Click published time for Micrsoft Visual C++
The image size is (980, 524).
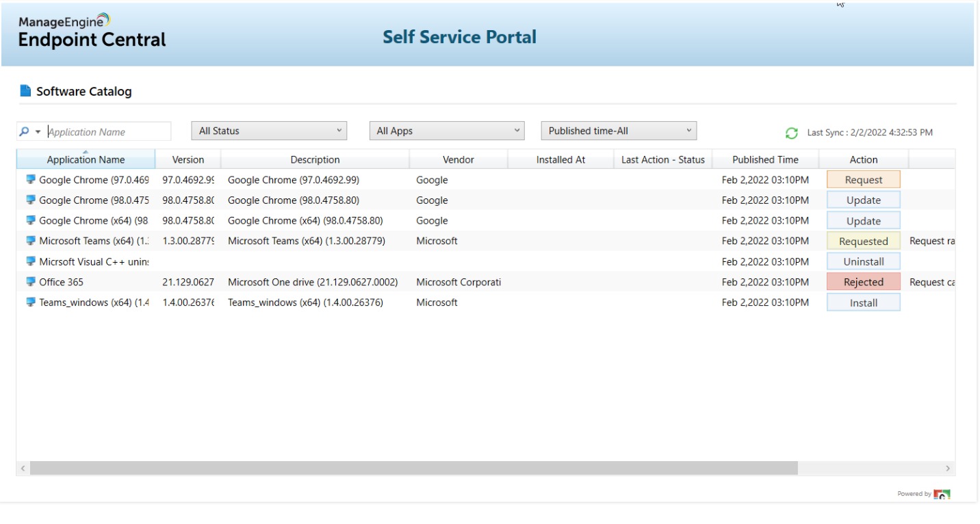pyautogui.click(x=765, y=261)
